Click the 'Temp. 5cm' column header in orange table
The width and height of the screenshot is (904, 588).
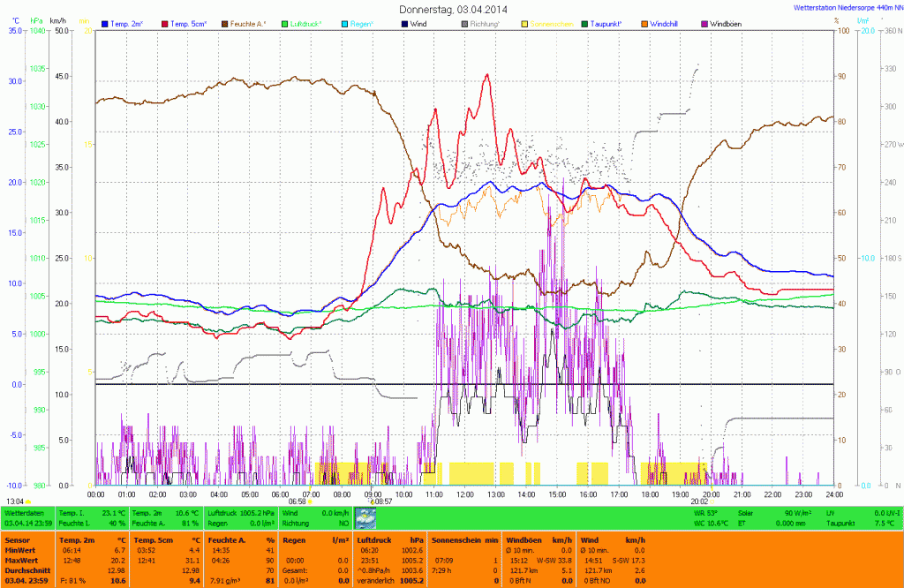click(x=154, y=540)
